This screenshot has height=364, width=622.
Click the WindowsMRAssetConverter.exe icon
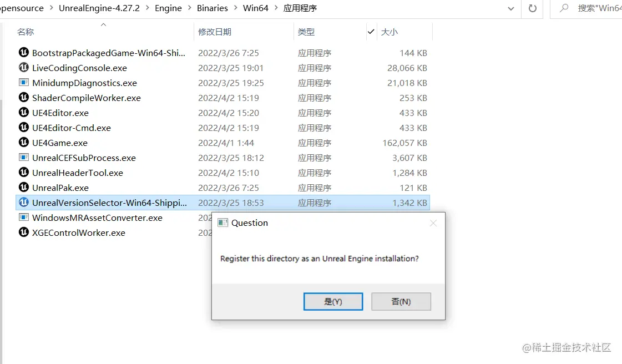[24, 218]
